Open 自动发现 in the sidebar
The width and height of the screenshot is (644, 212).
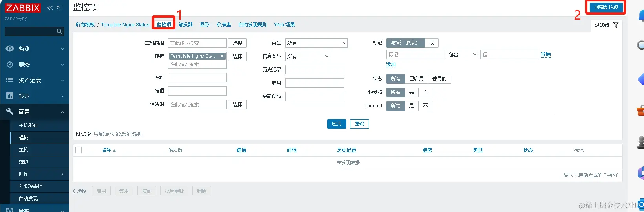(28, 199)
